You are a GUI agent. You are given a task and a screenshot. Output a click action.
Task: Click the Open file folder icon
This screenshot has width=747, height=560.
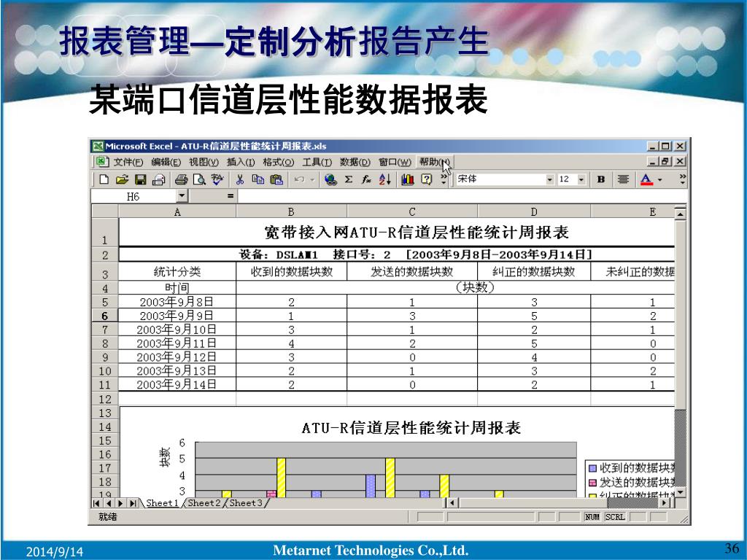pos(122,179)
